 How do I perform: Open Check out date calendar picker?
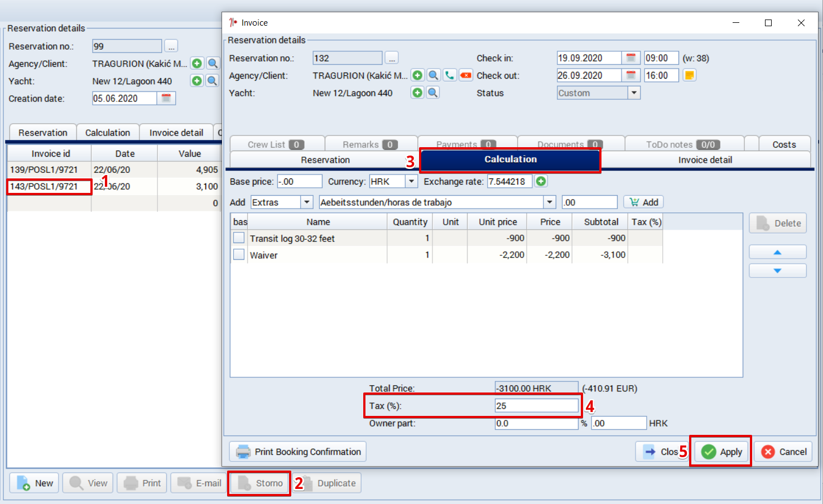[631, 75]
